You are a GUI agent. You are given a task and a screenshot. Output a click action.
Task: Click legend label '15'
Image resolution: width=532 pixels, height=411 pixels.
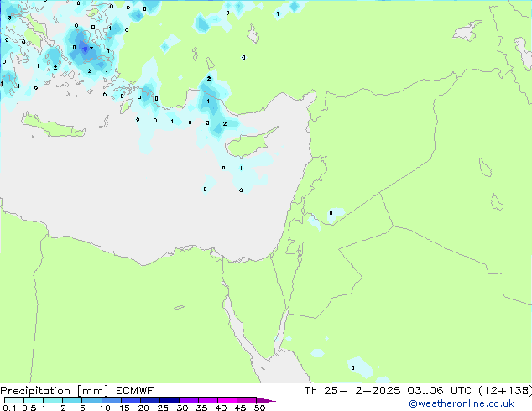tap(124, 408)
